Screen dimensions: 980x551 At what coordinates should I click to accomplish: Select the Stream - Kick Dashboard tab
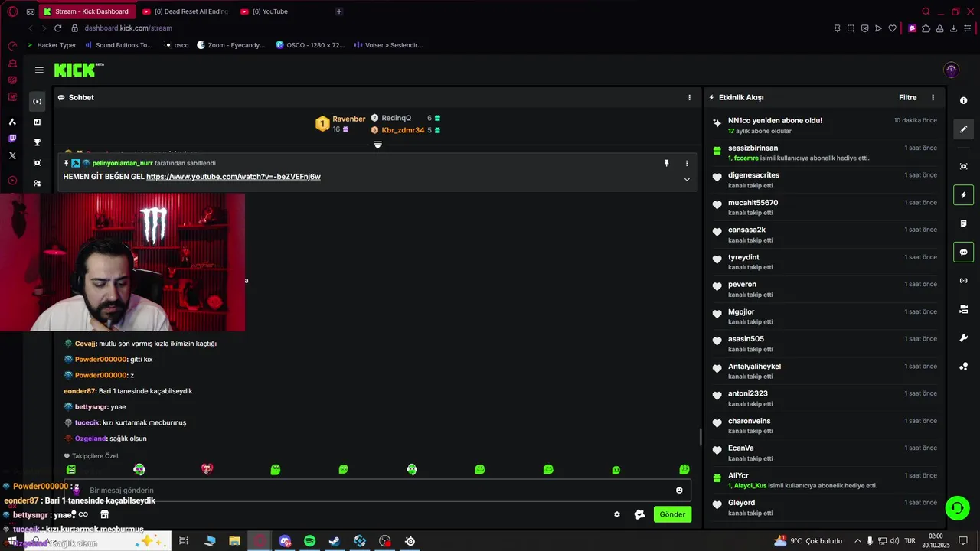(x=87, y=11)
